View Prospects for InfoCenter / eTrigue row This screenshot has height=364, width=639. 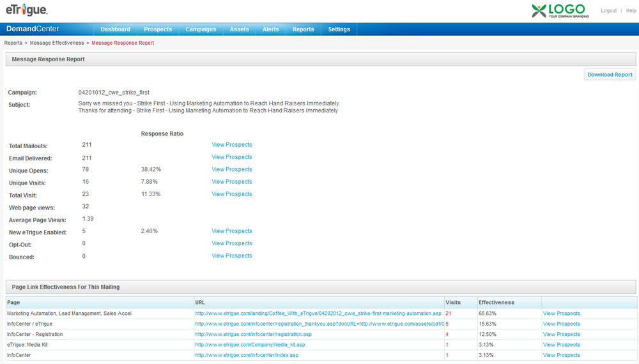[561, 324]
